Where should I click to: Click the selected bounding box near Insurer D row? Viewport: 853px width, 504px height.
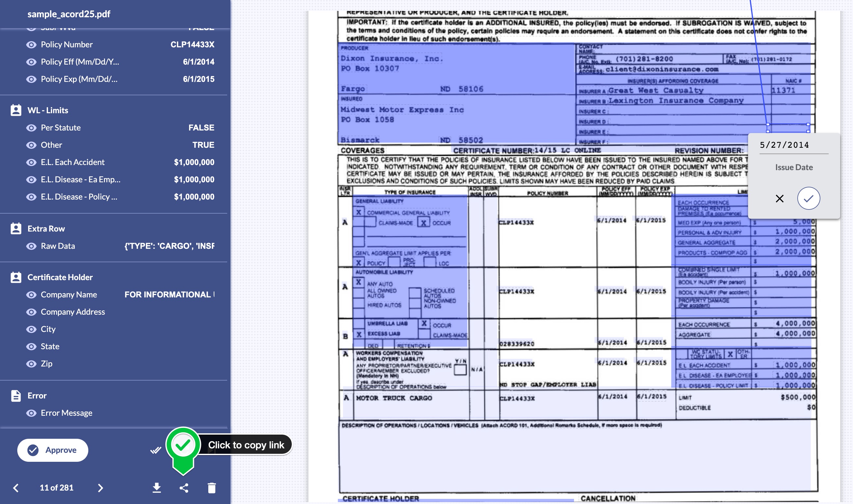pyautogui.click(x=788, y=128)
